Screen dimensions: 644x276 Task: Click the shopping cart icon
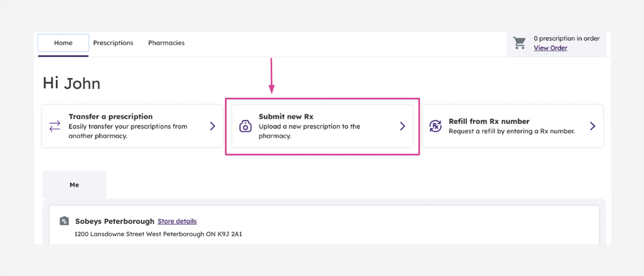point(519,43)
